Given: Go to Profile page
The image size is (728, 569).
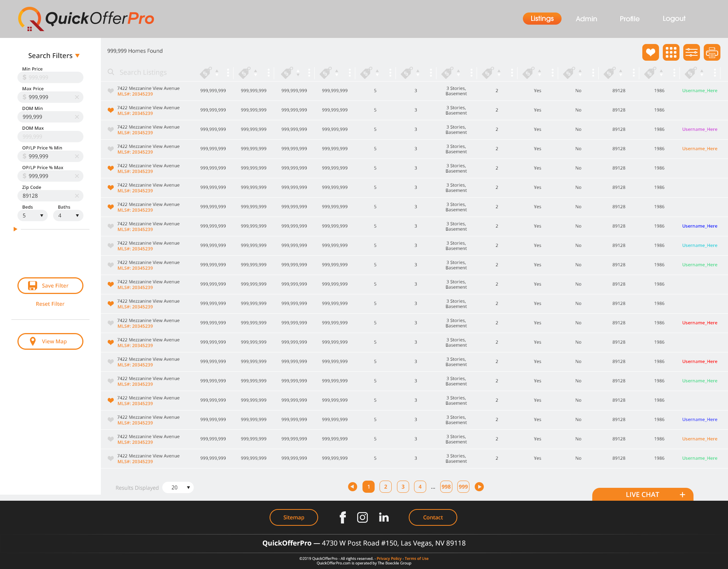Looking at the screenshot, I should tap(629, 19).
